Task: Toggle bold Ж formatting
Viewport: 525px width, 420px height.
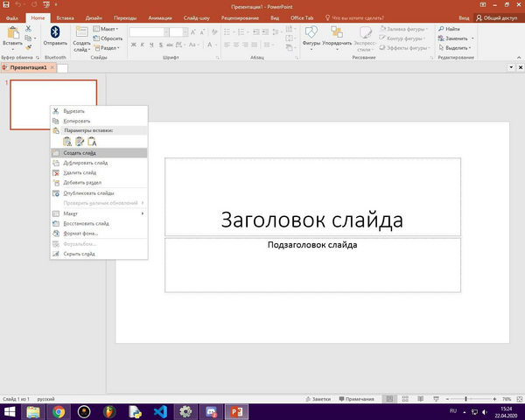Action: click(x=134, y=45)
